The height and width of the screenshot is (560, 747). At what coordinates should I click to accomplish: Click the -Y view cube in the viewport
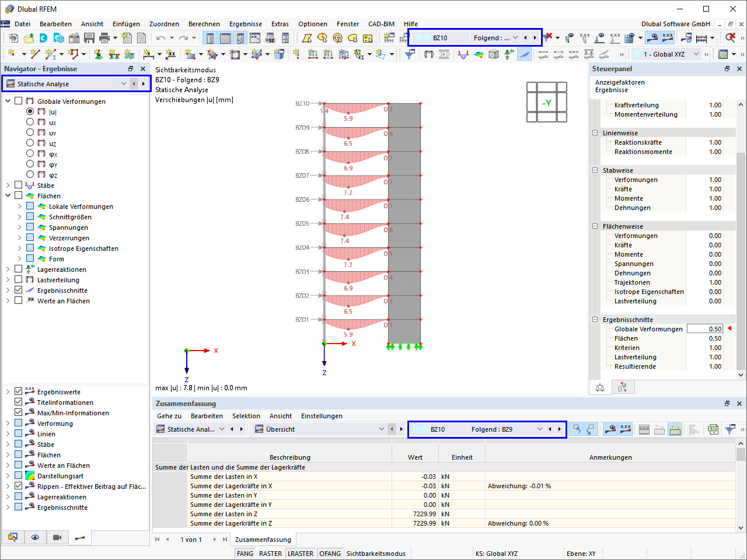point(547,103)
